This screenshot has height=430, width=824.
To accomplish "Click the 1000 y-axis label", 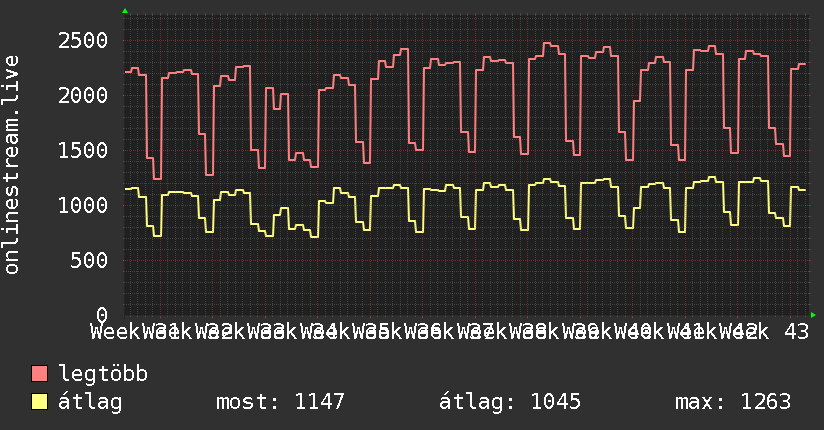I will (x=83, y=206).
